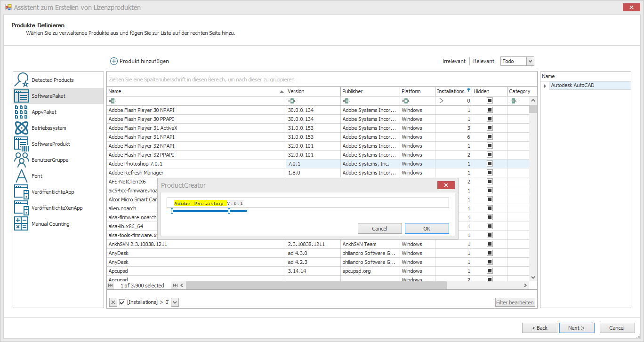
Task: Go to the first record navigator icon
Action: pos(111,286)
